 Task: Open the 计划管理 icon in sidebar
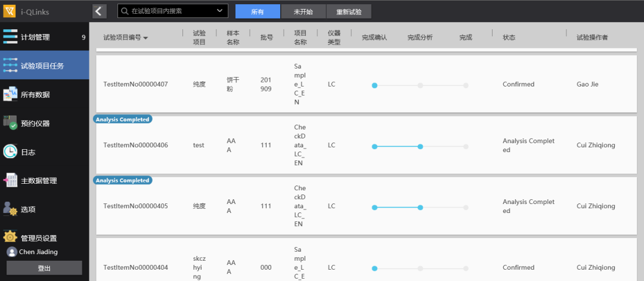pyautogui.click(x=10, y=36)
